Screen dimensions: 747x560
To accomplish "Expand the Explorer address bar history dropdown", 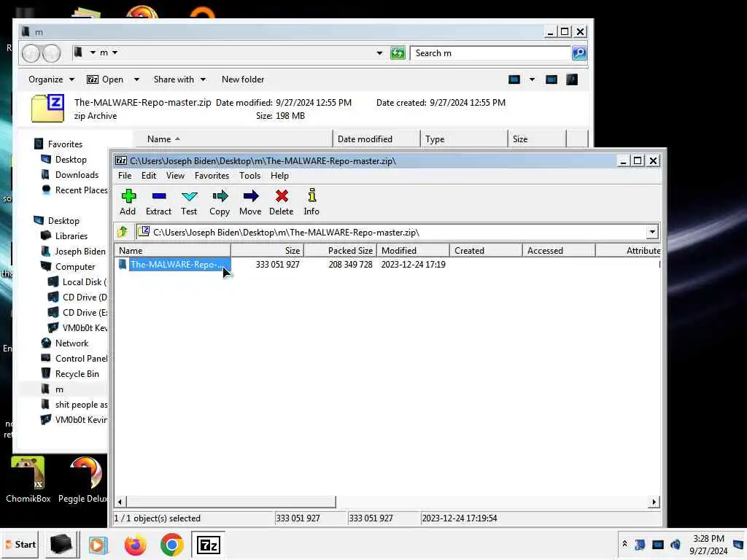I will pos(379,52).
